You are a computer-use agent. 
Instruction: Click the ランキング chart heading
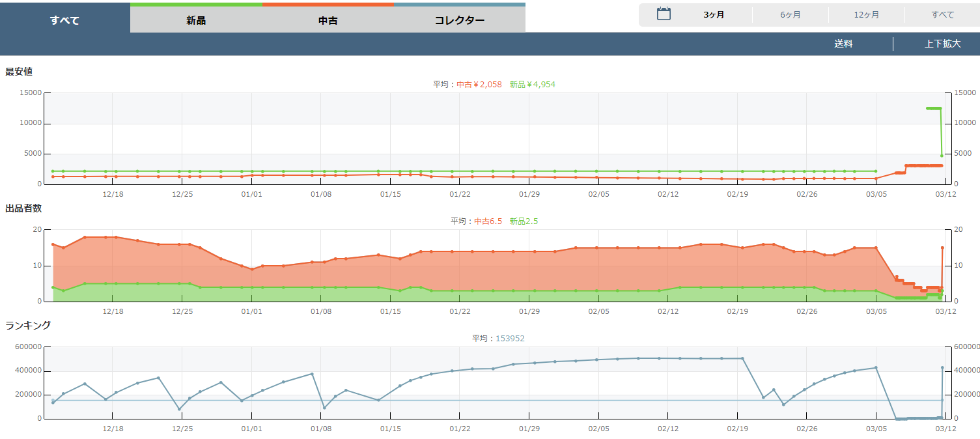click(x=28, y=325)
